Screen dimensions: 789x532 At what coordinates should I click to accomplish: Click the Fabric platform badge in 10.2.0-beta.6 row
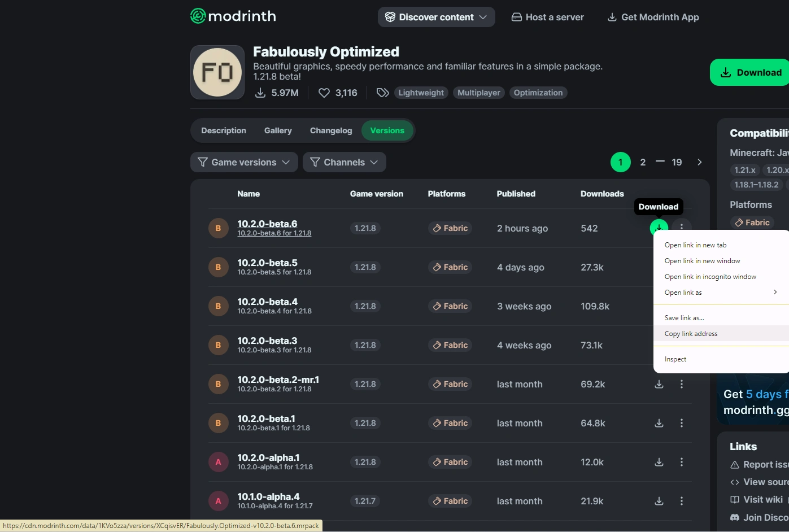(451, 228)
